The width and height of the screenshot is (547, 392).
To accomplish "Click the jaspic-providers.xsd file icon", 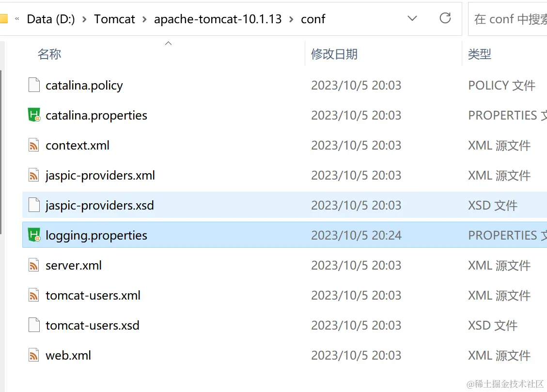I will (x=34, y=205).
